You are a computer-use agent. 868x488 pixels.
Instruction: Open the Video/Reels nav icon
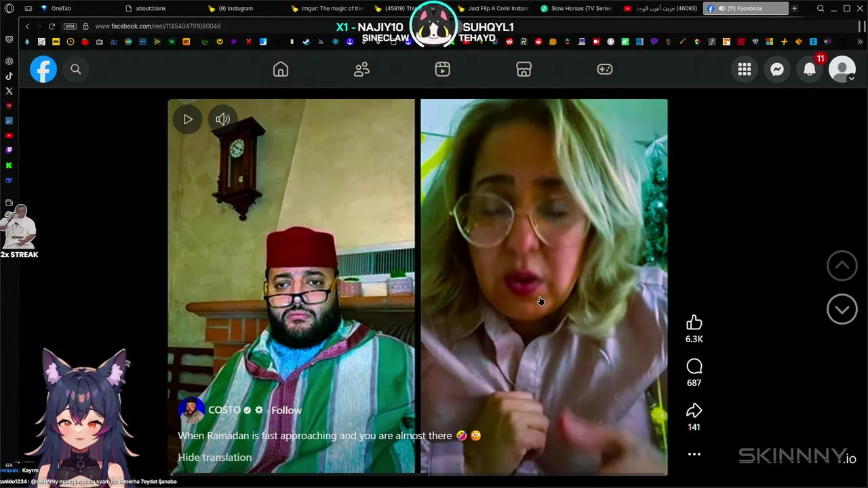(x=442, y=69)
